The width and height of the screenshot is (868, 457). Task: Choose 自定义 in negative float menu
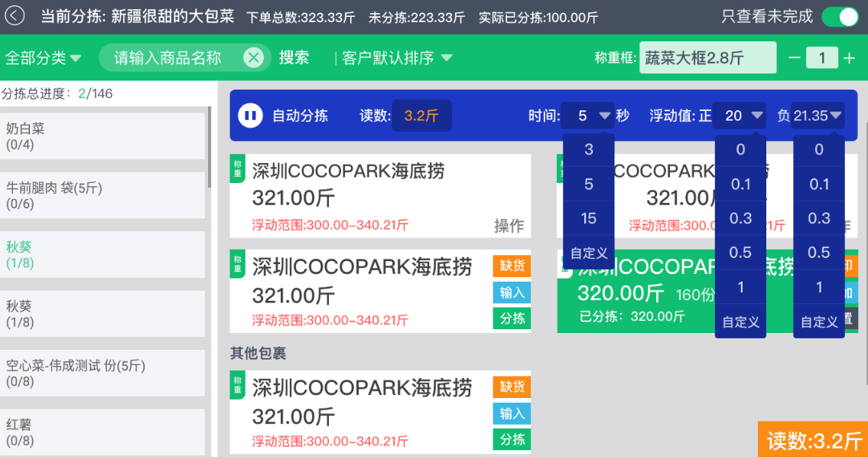point(819,322)
